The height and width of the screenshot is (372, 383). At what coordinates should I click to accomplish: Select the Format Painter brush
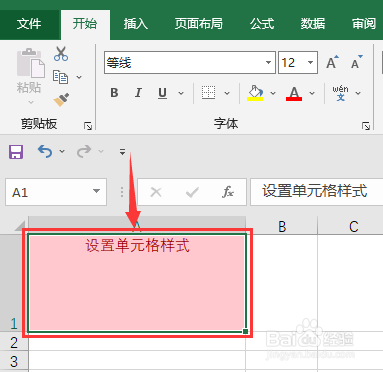click(x=61, y=100)
